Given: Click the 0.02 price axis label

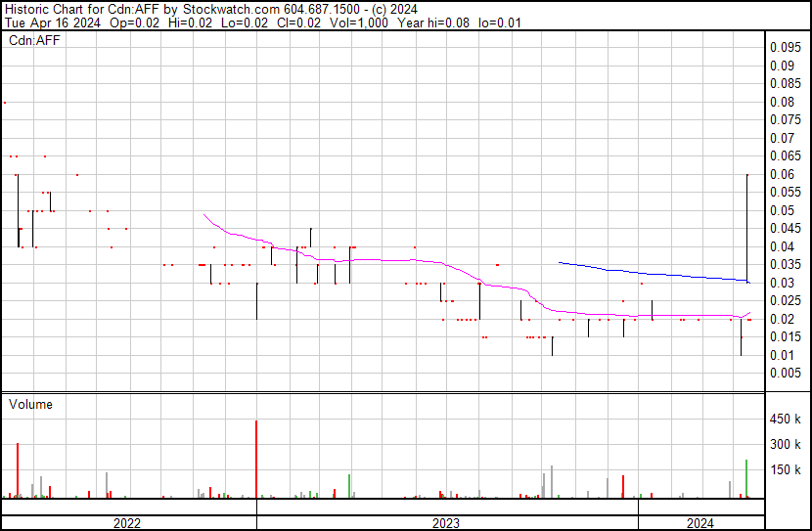Looking at the screenshot, I should tap(782, 320).
